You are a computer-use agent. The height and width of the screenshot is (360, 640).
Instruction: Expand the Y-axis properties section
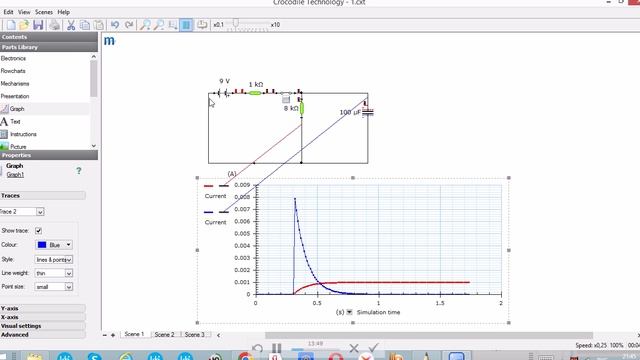coord(43,308)
